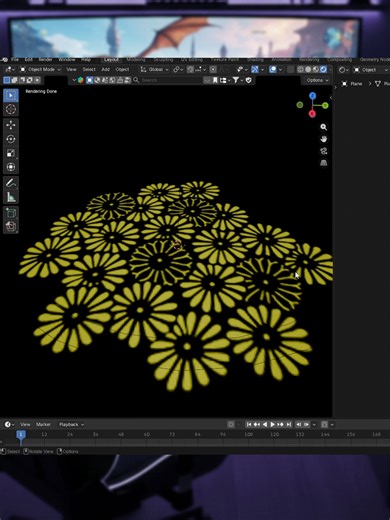Open the Object Mode dropdown
The image size is (390, 520).
pyautogui.click(x=40, y=69)
